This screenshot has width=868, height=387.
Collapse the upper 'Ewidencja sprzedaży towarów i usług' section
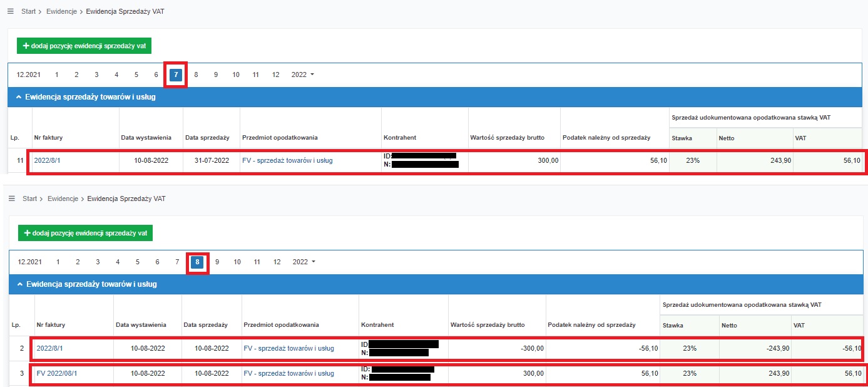coord(19,97)
